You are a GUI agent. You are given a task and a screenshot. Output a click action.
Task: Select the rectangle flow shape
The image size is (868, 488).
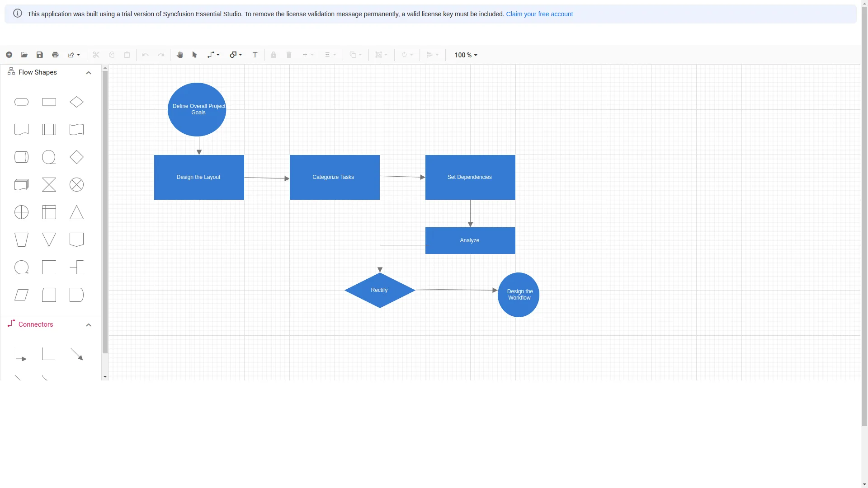pos(49,102)
